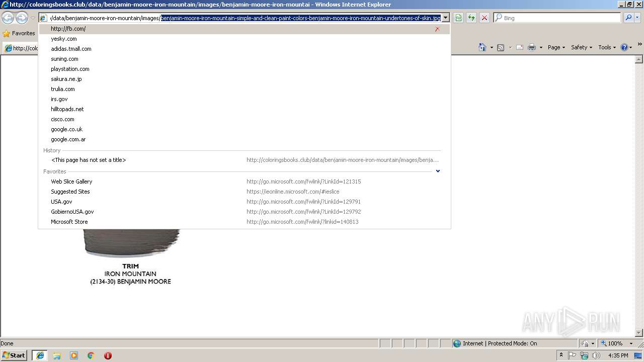Open the search provider dropdown arrow

point(637,18)
